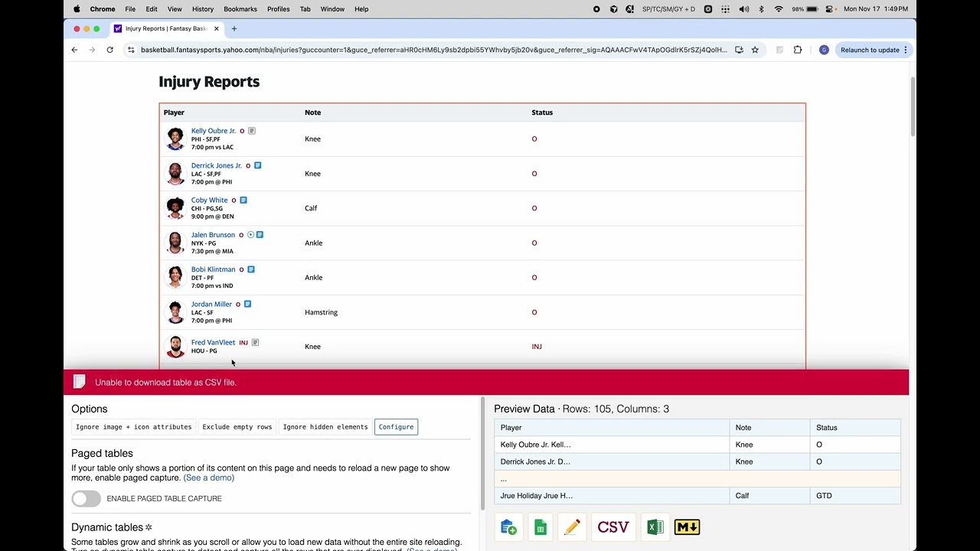
Task: Open Kelly Oubre Jr. player link
Action: click(x=214, y=131)
